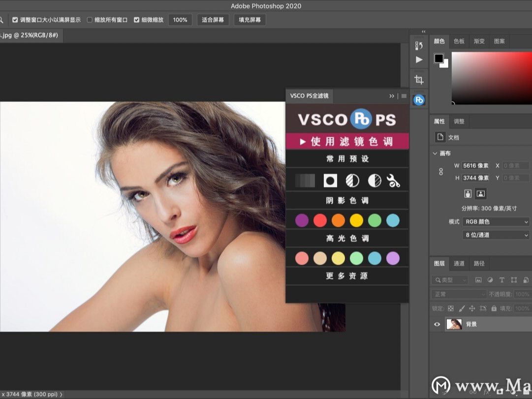Lock layer position with the move lock icon
This screenshot has height=399, width=532.
coord(471,308)
